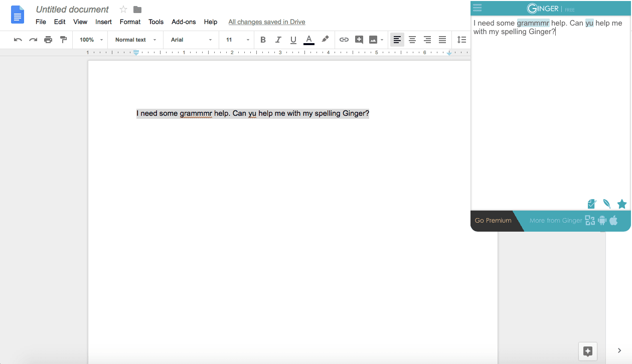
Task: Open the Add-ons menu
Action: (x=184, y=22)
